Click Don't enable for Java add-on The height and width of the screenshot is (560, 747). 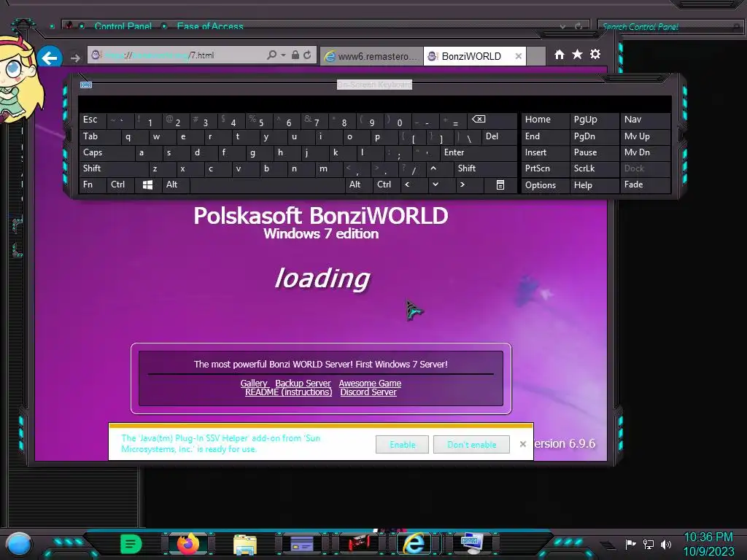(471, 444)
